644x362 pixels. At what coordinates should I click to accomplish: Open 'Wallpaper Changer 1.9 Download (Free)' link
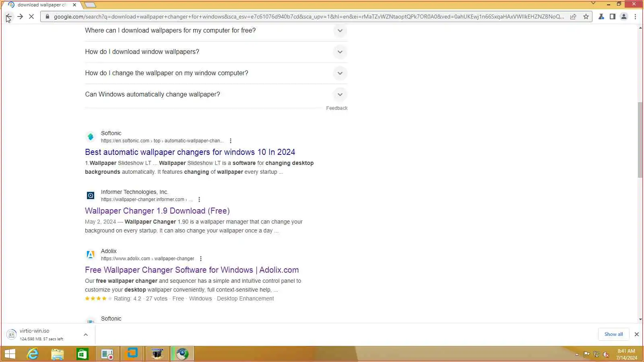(157, 211)
